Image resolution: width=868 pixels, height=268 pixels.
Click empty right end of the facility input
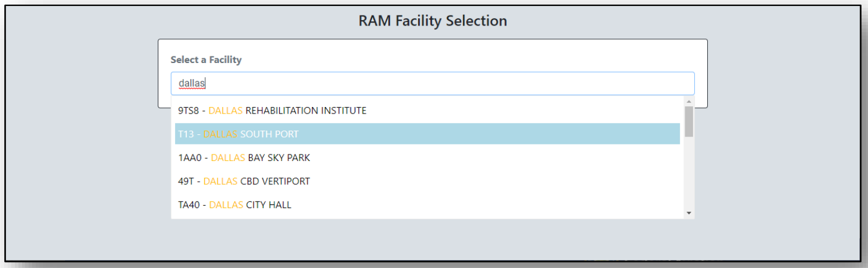655,84
